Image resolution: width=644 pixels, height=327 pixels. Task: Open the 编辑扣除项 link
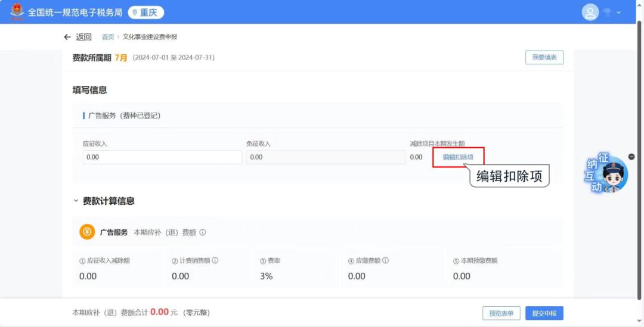tap(457, 157)
